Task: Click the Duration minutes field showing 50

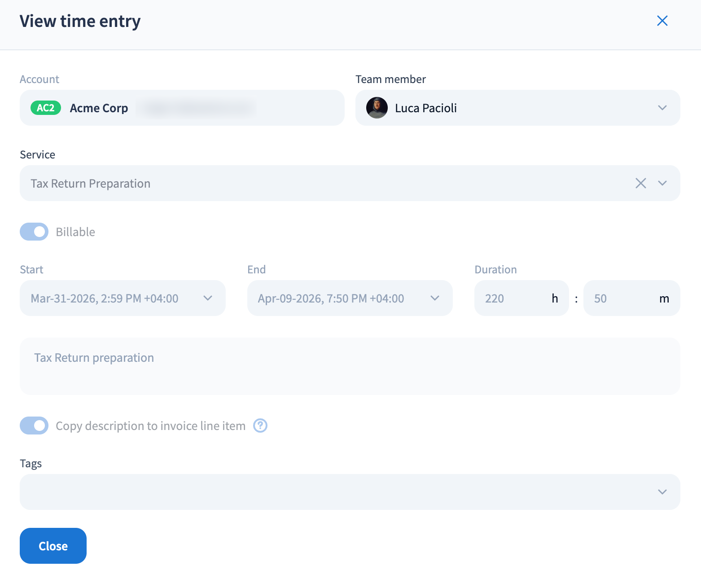Action: pos(619,298)
